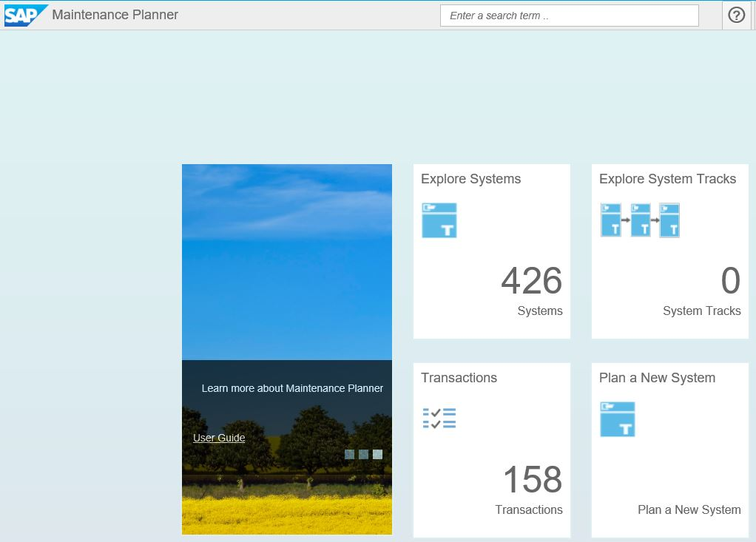Open the User Guide link
This screenshot has height=542, width=756.
tap(219, 438)
